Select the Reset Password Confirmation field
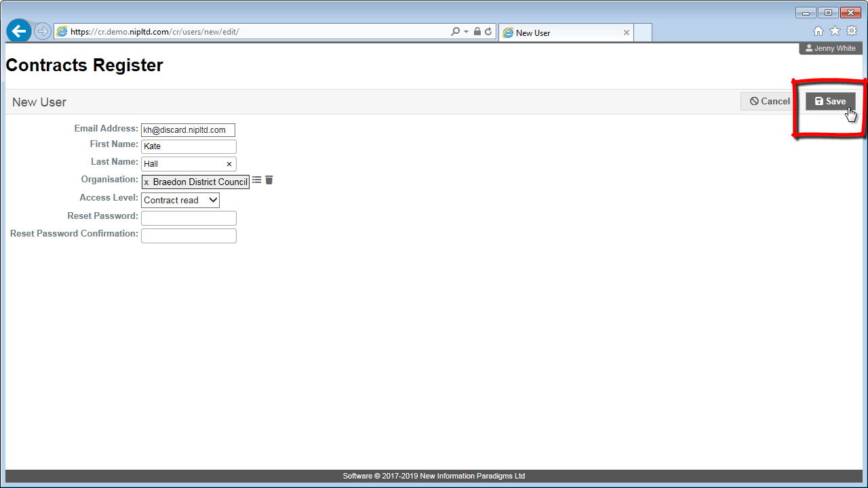The image size is (868, 488). tap(188, 236)
